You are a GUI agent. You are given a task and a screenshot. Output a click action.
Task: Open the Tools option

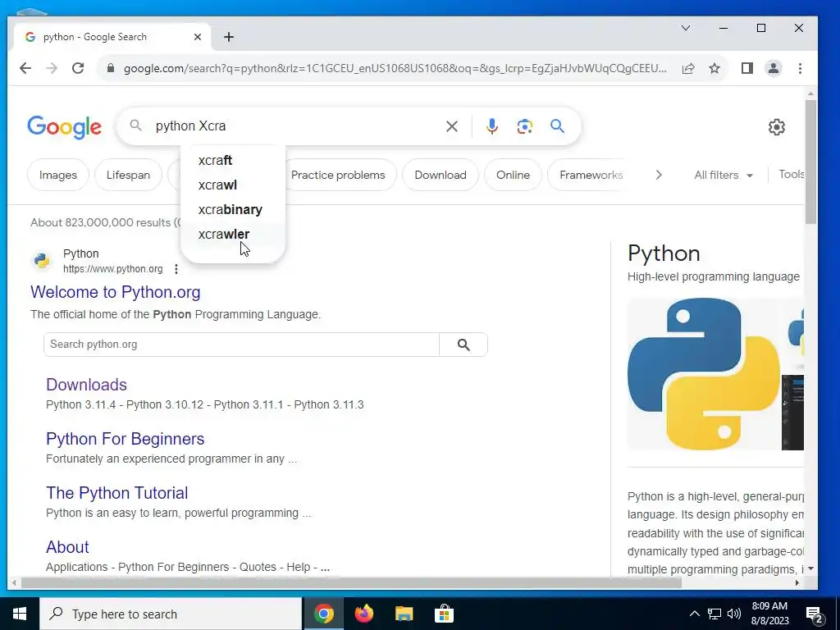791,175
